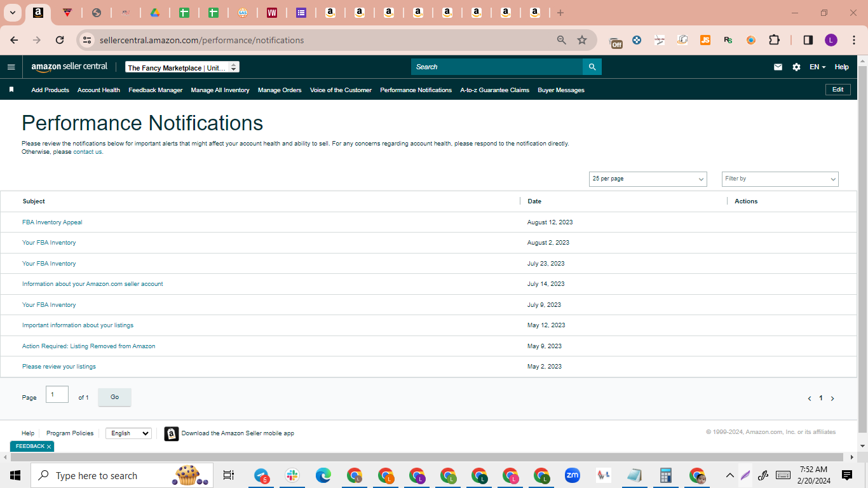This screenshot has width=868, height=488.
Task: Click the vertical page scrollbar
Action: click(862, 248)
